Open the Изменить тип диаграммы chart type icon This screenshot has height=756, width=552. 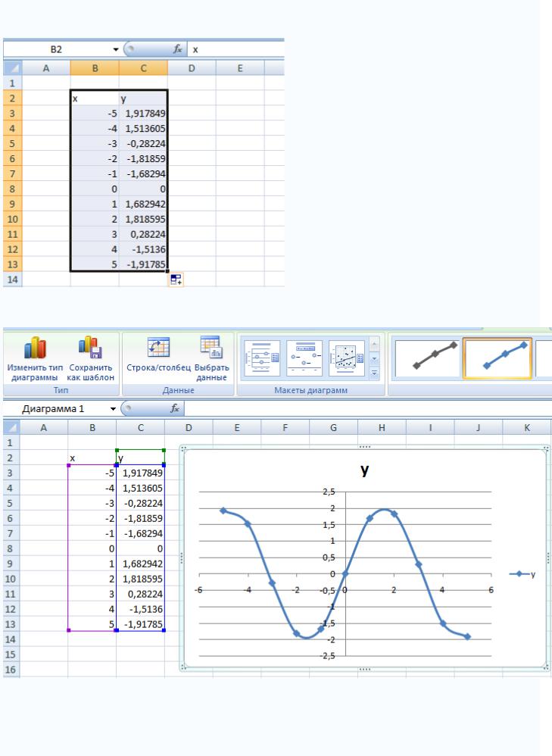point(35,348)
